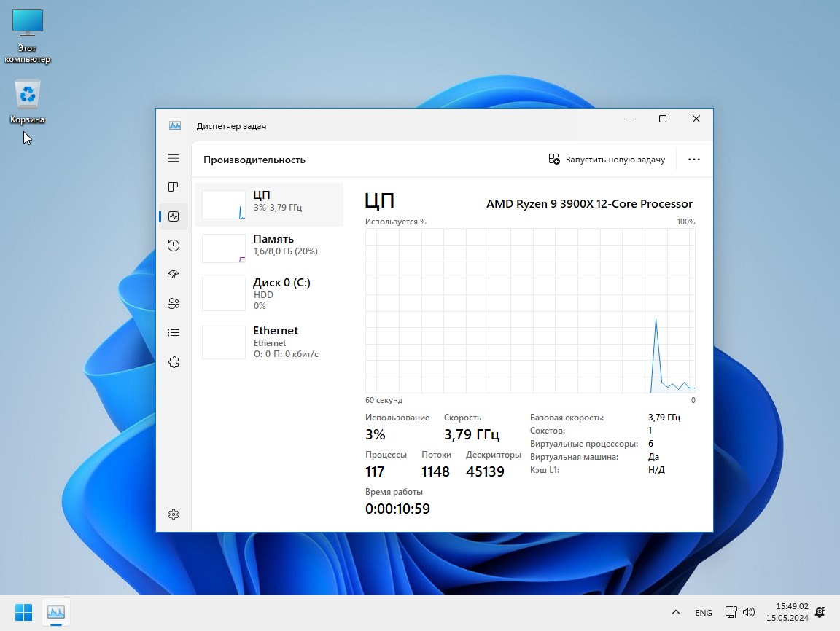The image size is (840, 631).
Task: Switch keyboard layout from ENG indicator
Action: pyautogui.click(x=703, y=612)
